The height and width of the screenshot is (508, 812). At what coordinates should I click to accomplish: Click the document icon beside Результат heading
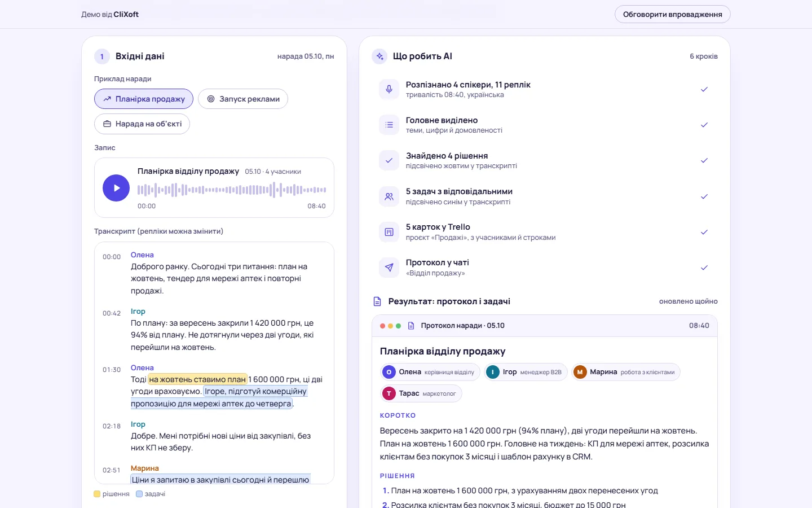pos(377,301)
